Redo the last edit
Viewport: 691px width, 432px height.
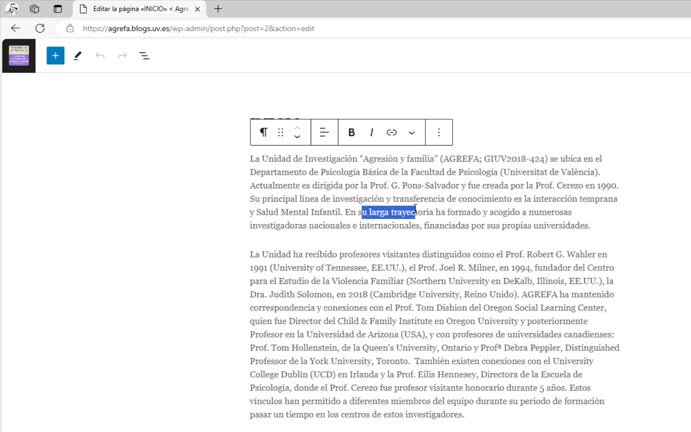(122, 56)
